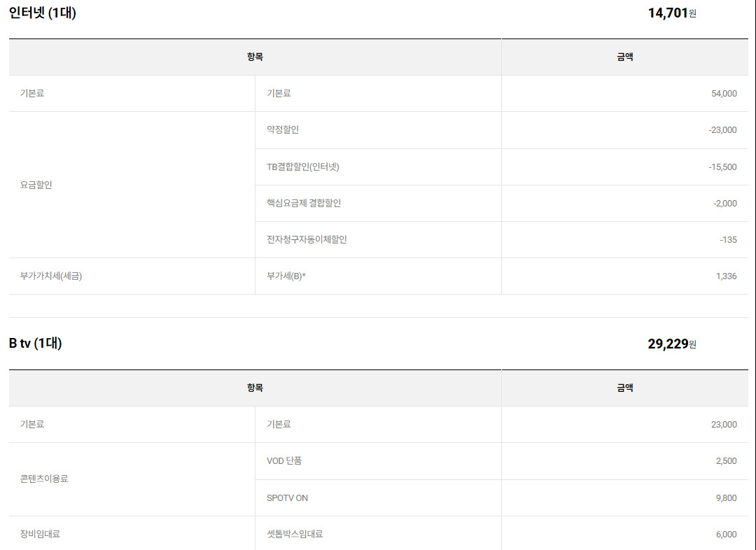This screenshot has height=550, width=756.
Task: Select the SPOTV ON item
Action: (287, 498)
